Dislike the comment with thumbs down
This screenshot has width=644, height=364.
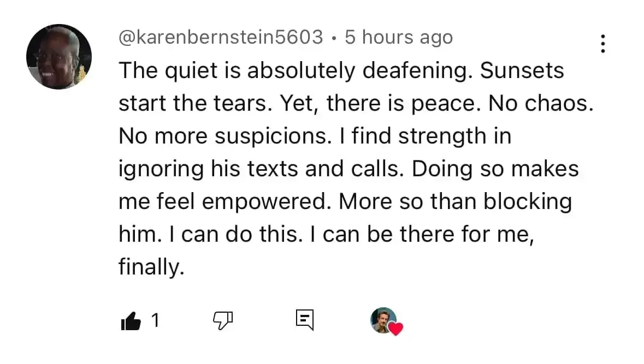click(222, 321)
